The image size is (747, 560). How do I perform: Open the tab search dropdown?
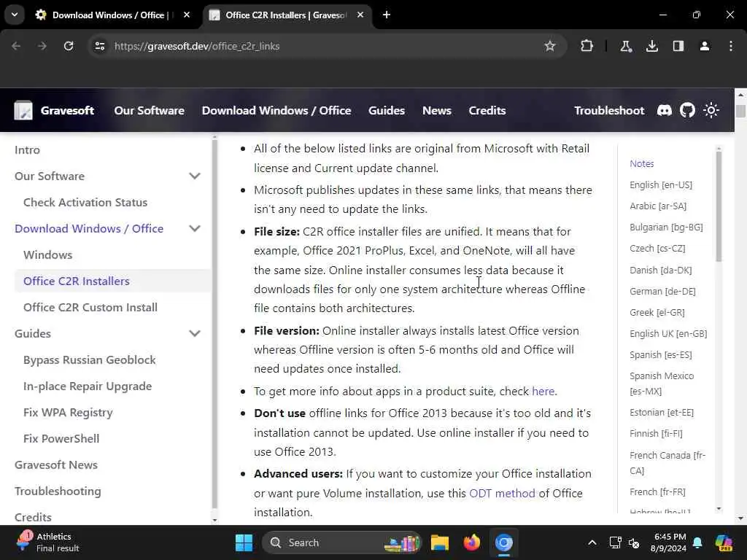[x=15, y=15]
